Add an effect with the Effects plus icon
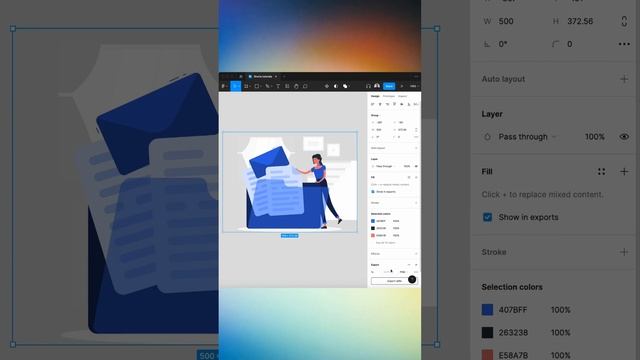Viewport: 640px width, 360px height. (x=416, y=253)
